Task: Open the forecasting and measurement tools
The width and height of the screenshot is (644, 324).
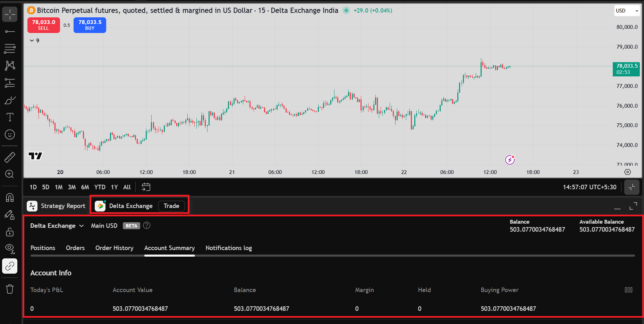Action: (x=10, y=83)
